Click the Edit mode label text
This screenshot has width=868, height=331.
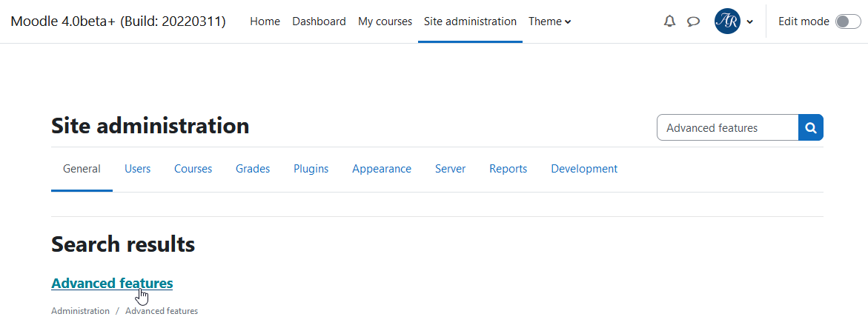(804, 21)
